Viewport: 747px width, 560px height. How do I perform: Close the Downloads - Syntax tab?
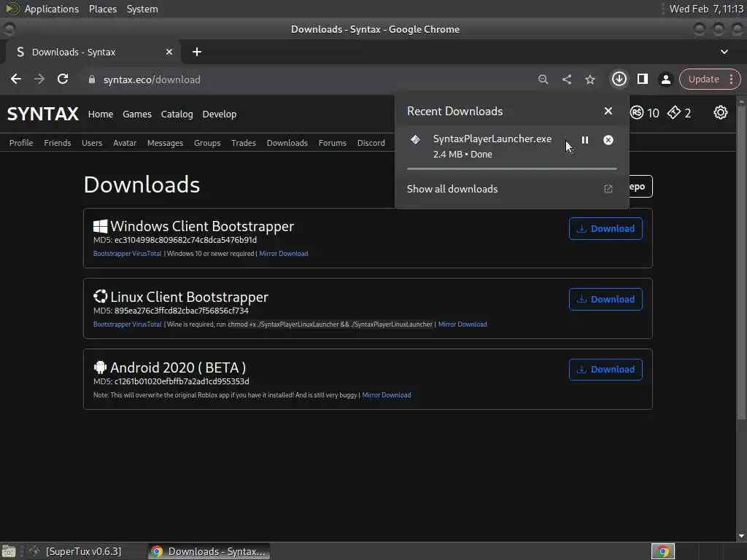[169, 52]
